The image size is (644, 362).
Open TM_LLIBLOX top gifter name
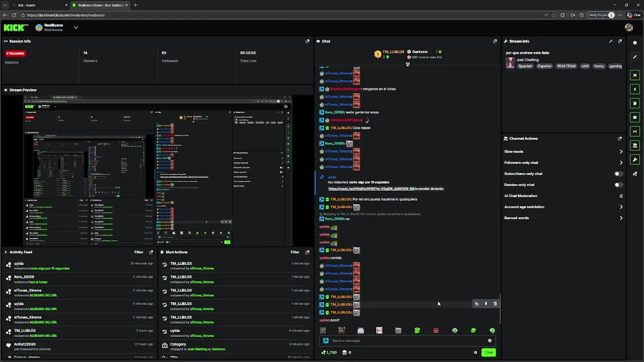coord(393,52)
